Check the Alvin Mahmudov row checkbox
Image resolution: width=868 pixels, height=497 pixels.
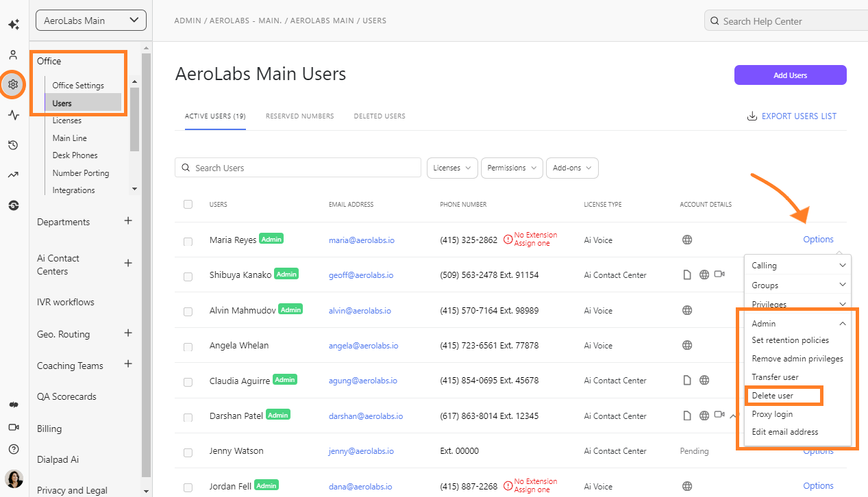coord(188,311)
